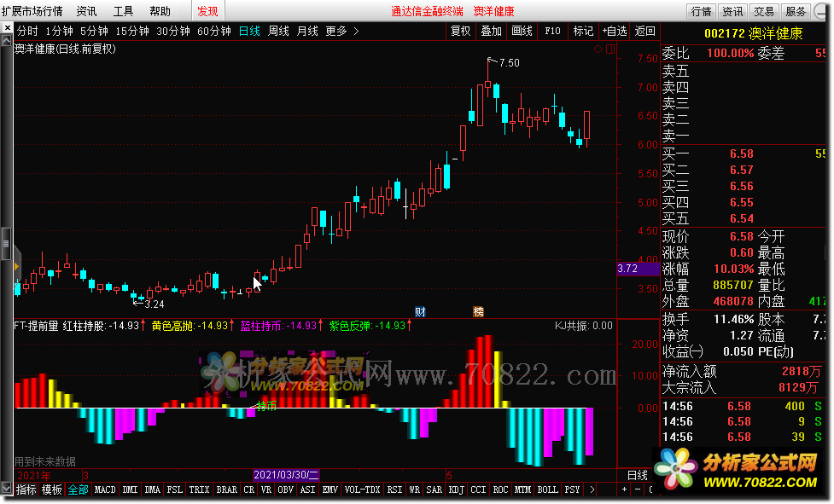This screenshot has height=504, width=834.
Task: Select the BOLL indicator
Action: (547, 490)
